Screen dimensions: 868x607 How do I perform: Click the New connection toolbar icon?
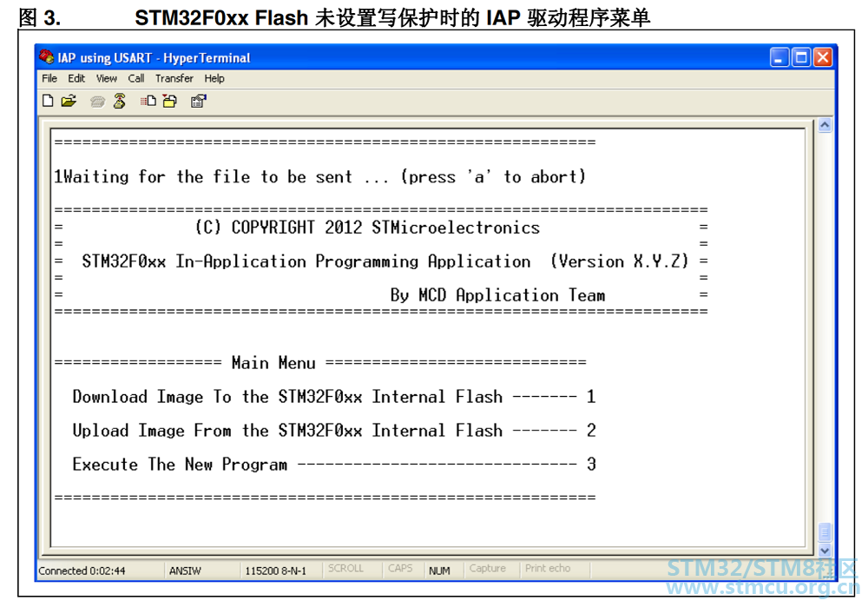pos(48,101)
